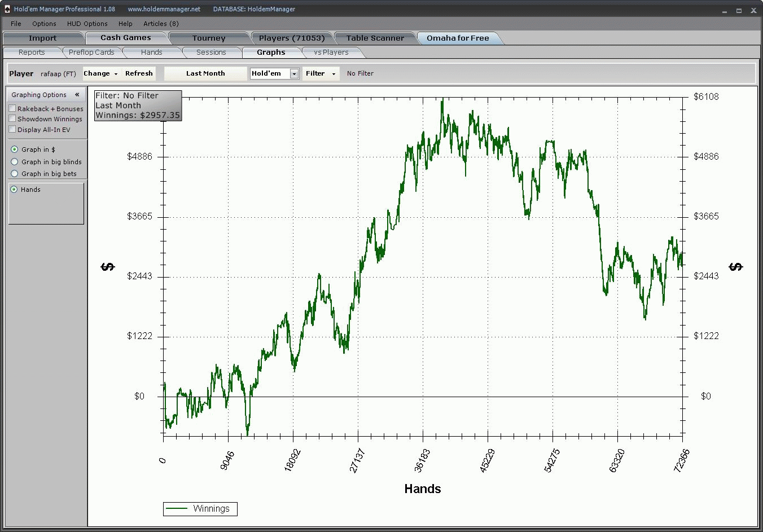
Task: Enable Rakeback + Bonuses checkbox
Action: [12, 108]
